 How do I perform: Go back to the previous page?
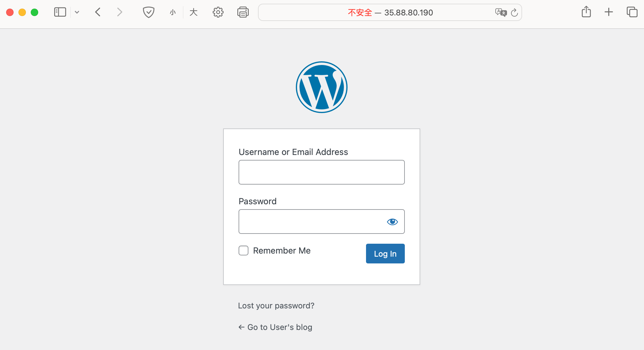point(98,12)
